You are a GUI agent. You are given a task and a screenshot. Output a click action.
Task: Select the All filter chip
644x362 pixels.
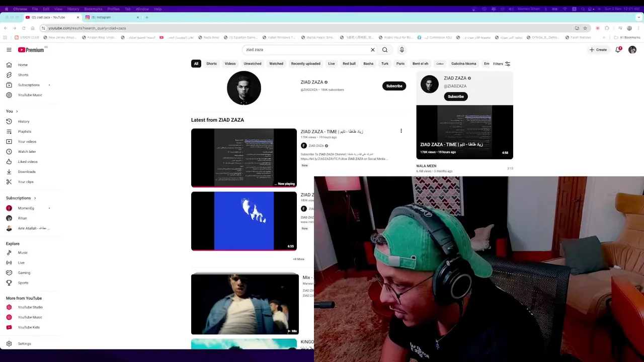point(196,64)
